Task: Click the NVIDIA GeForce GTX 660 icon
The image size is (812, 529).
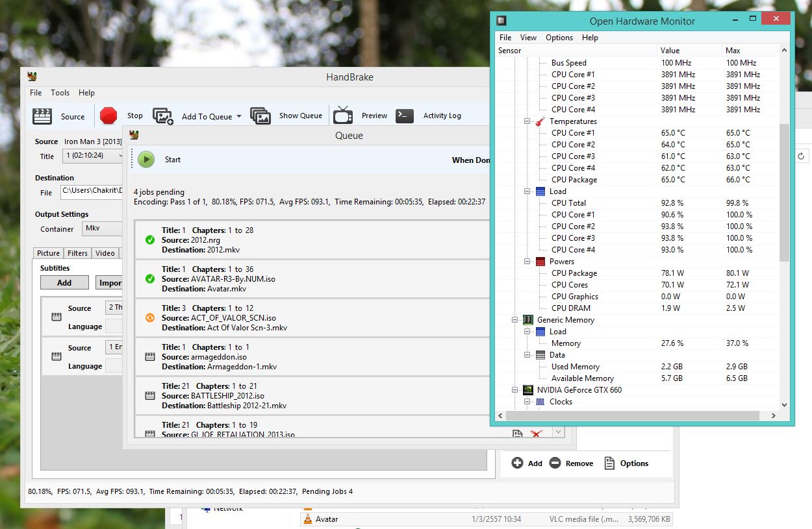Action: (x=528, y=390)
